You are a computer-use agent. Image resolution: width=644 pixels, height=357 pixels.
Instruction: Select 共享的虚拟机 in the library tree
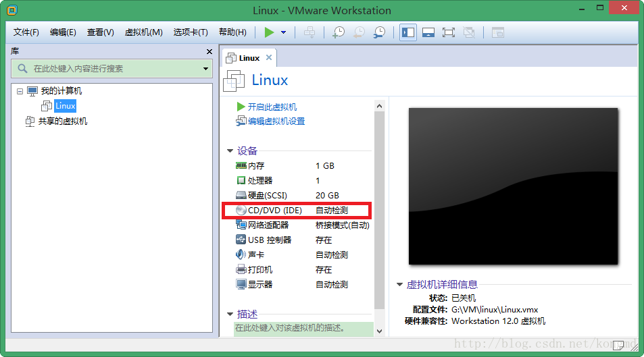coord(63,121)
